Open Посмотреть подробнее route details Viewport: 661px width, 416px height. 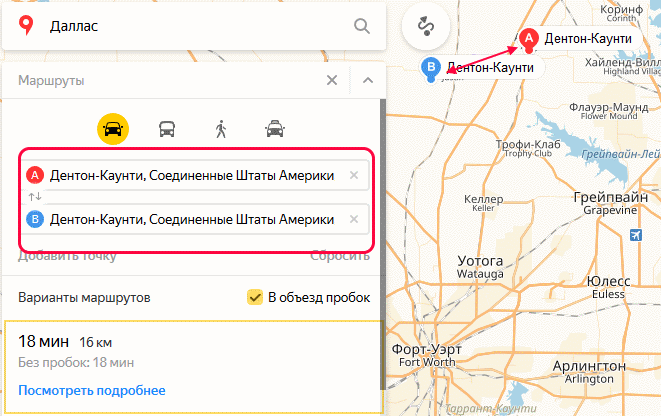coord(91,390)
